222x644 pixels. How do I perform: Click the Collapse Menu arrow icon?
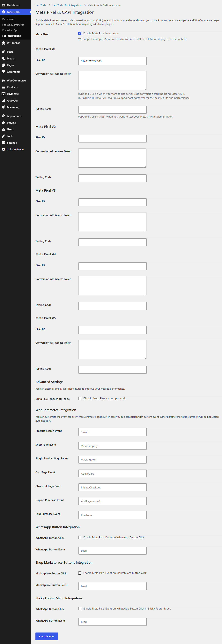click(x=4, y=149)
